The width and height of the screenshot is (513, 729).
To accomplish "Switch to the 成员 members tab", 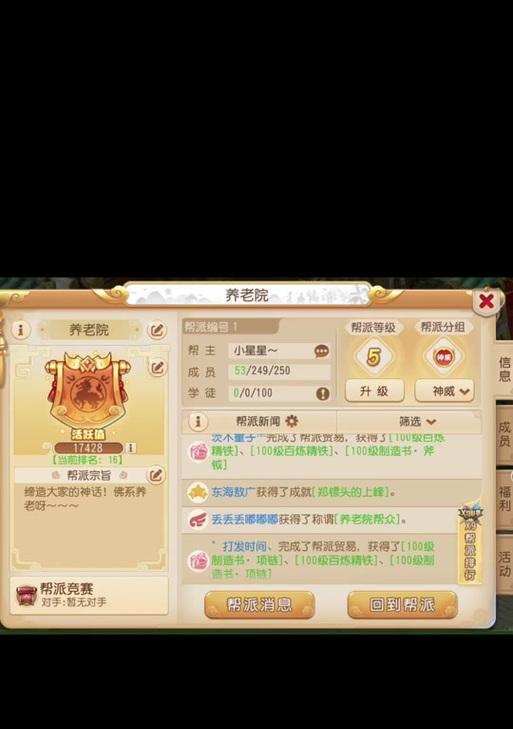I will pyautogui.click(x=504, y=432).
